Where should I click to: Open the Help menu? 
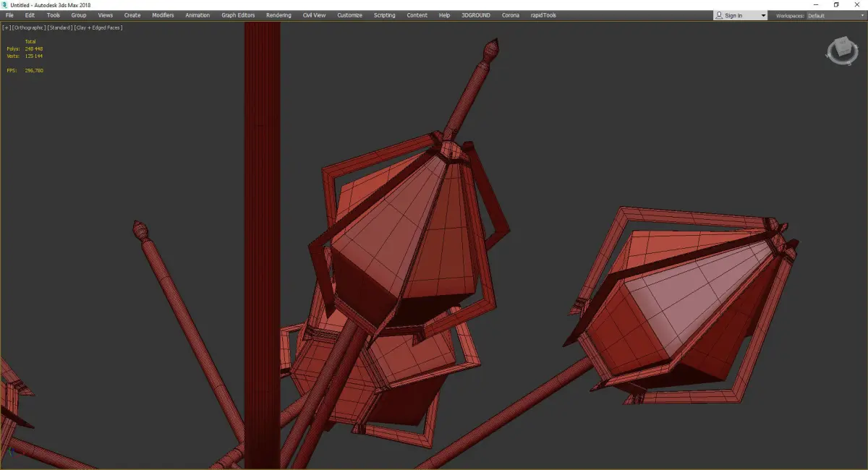tap(444, 15)
